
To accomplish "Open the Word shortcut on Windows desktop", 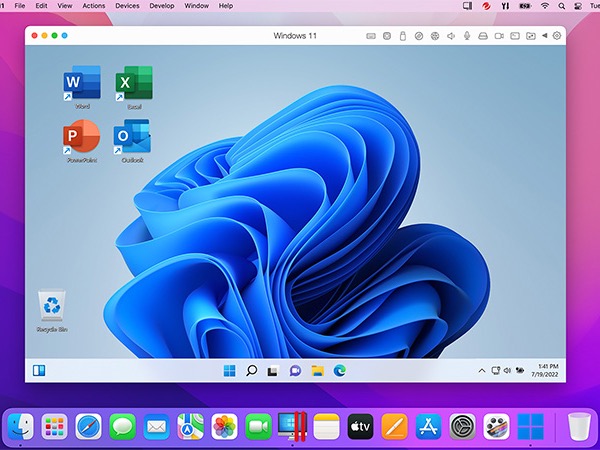I will pyautogui.click(x=82, y=88).
